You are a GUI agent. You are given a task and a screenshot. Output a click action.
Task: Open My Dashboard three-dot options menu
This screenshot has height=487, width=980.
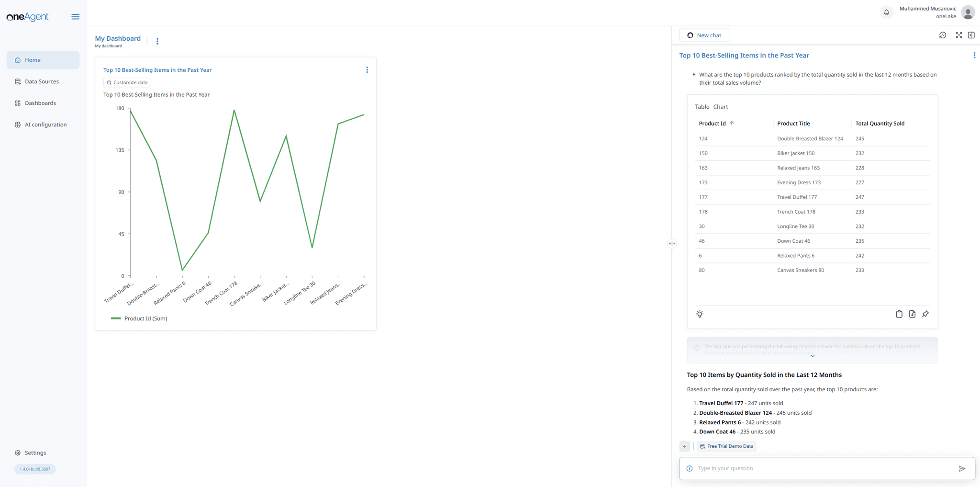pos(157,41)
